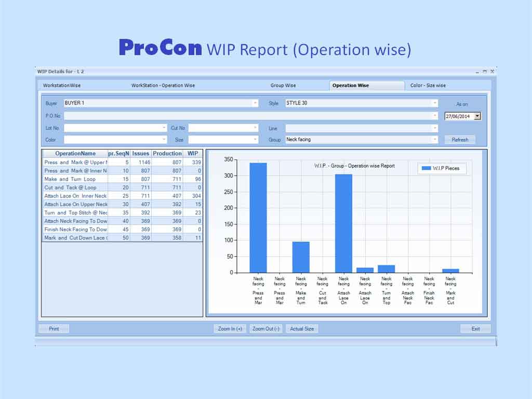This screenshot has width=532, height=399.
Task: Click the W.I.P Pieces legend entry
Action: click(x=441, y=168)
